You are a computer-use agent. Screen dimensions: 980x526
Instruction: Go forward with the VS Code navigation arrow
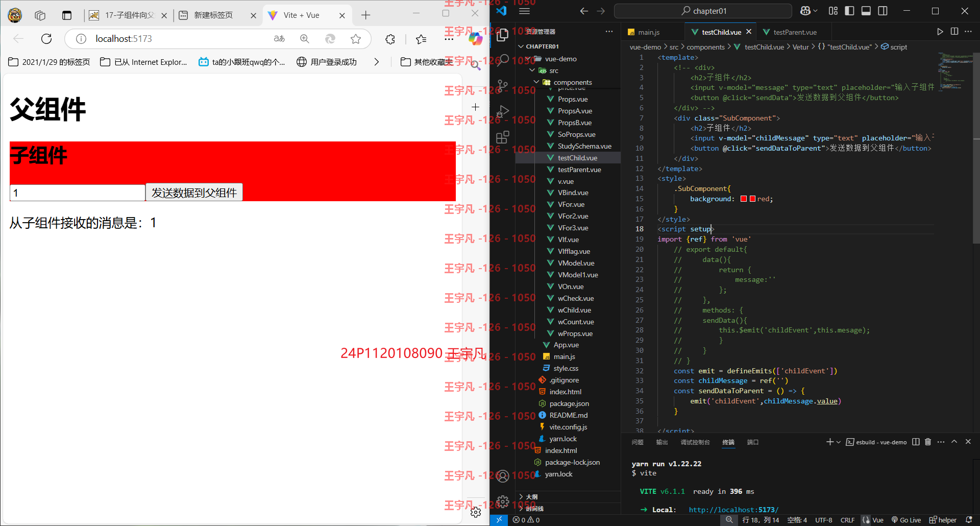[601, 11]
